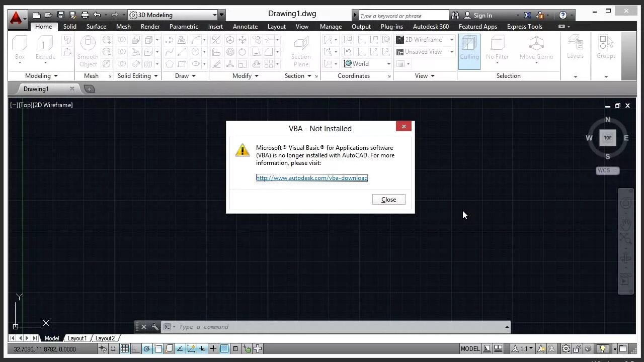Toggle Isolate Objects lightbulb icon
Viewport: 644px width, 362px height.
tap(602, 348)
